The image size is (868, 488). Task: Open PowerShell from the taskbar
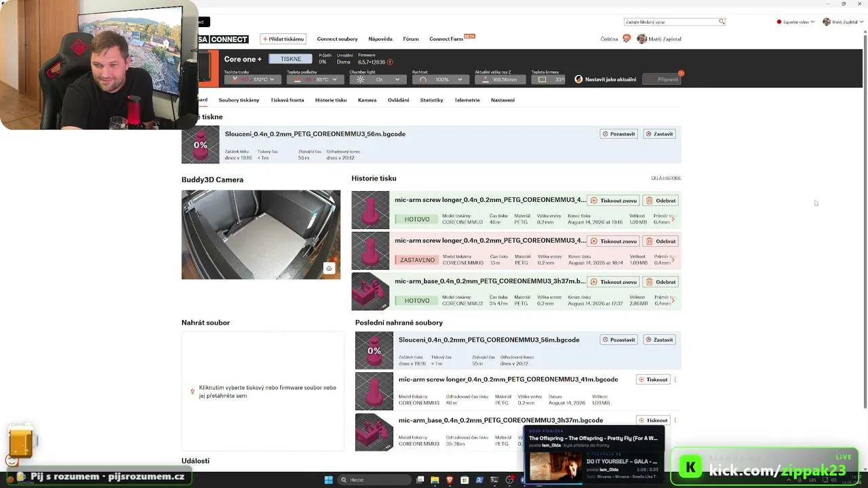479,480
